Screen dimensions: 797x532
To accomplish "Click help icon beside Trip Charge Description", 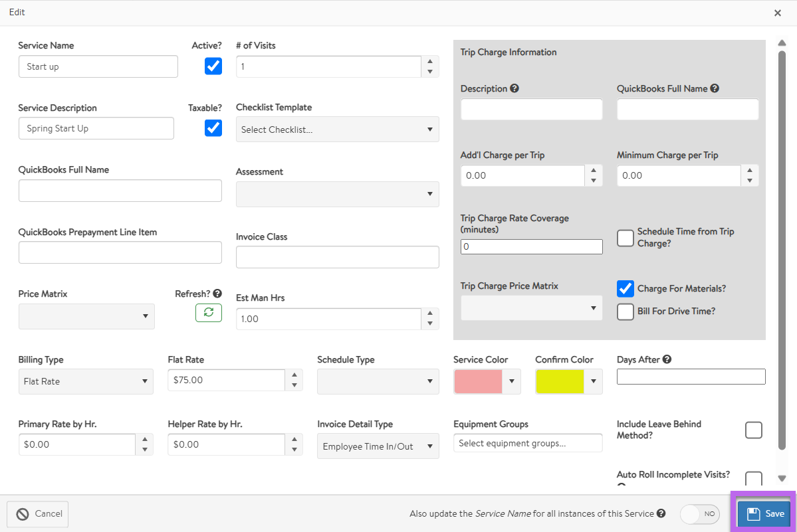I will tap(514, 88).
